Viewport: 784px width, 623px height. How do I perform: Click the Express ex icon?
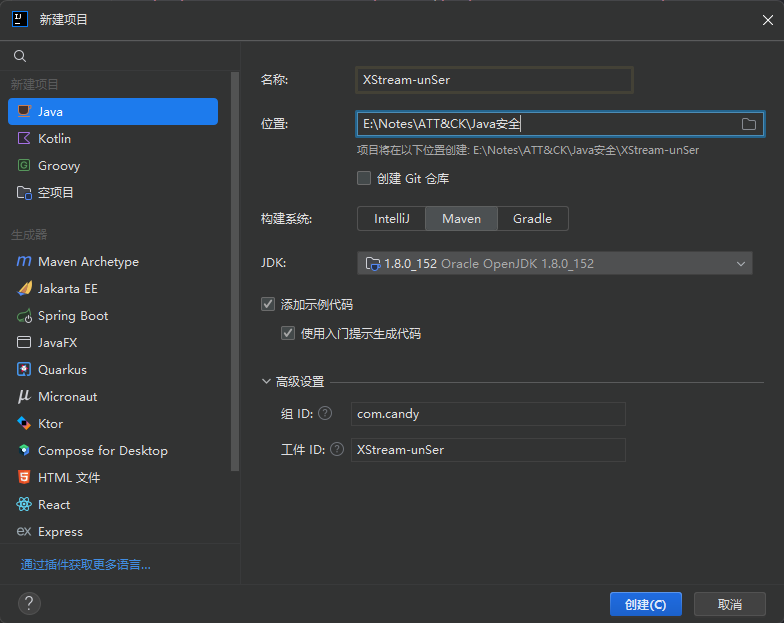click(x=24, y=532)
